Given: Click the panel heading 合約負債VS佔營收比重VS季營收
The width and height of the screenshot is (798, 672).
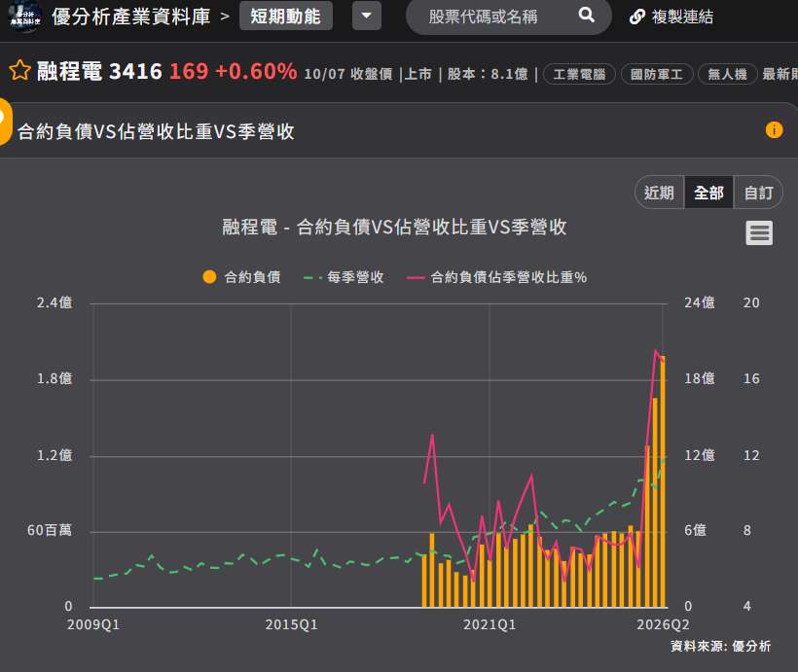Looking at the screenshot, I should 156,131.
